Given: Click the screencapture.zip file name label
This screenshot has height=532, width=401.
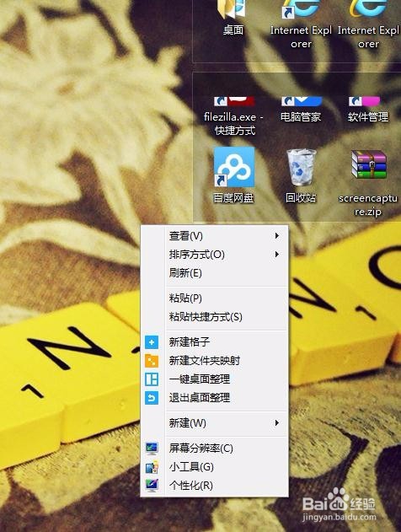Looking at the screenshot, I should coord(368,205).
